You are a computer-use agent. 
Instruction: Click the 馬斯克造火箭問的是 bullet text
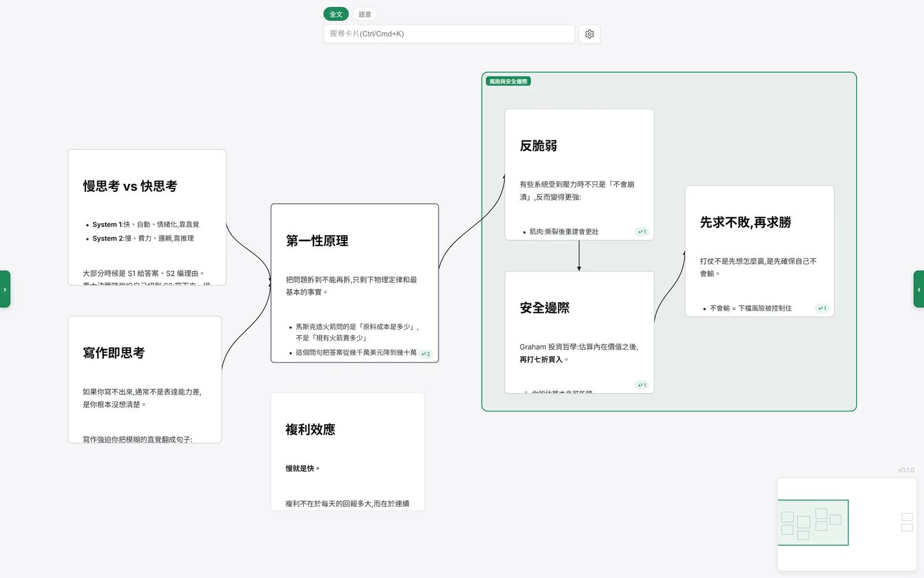click(357, 332)
